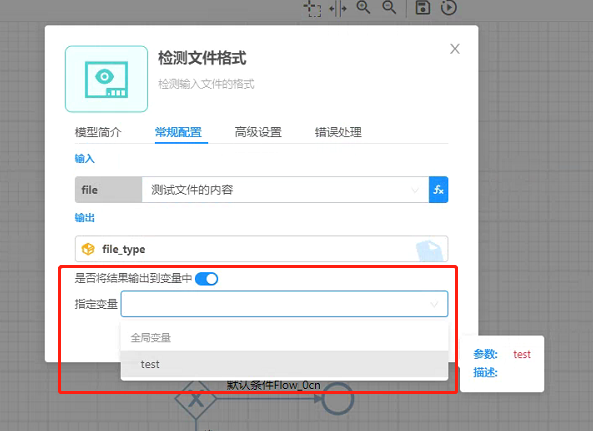Go to the 错误处理 tab

(x=338, y=132)
